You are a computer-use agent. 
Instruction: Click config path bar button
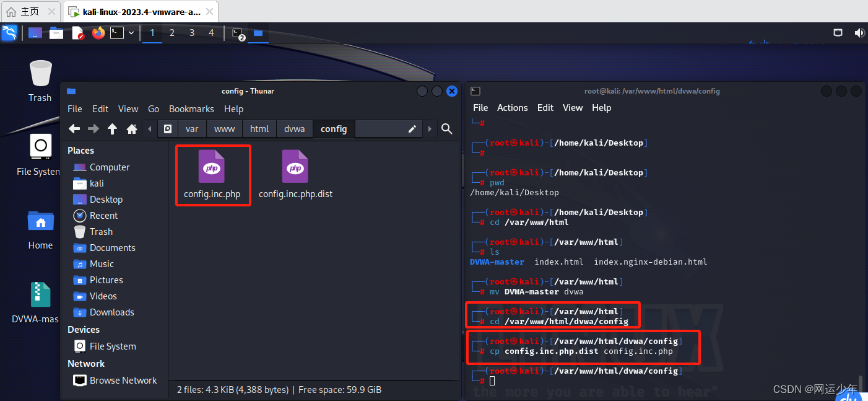coord(334,129)
